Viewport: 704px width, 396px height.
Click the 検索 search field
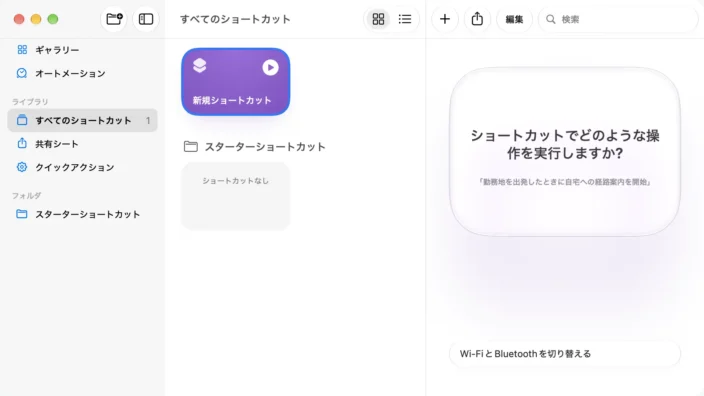618,19
